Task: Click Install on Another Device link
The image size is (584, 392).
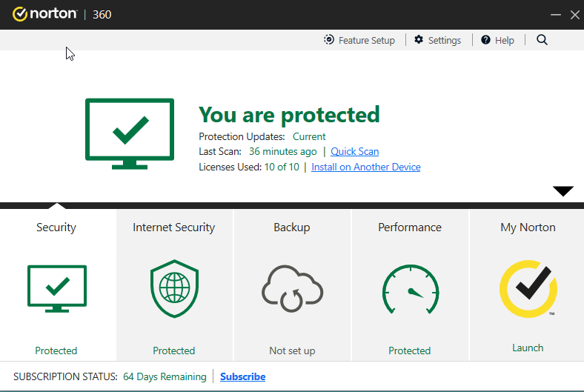Action: (365, 167)
